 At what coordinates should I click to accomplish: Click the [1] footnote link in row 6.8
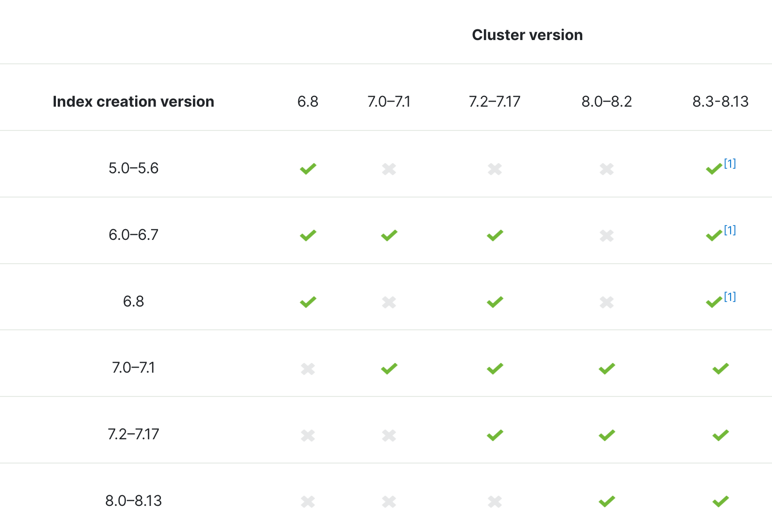730,297
